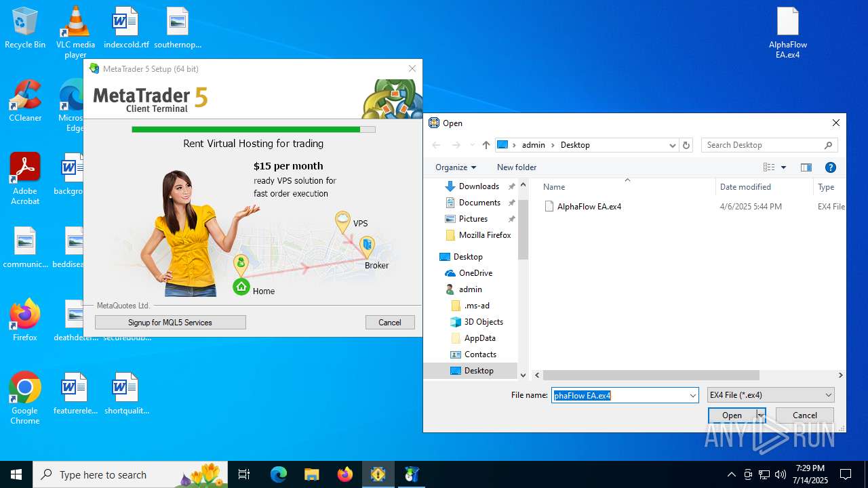868x488 pixels.
Task: Select AlphaFlow EA.ex4 in file list
Action: click(589, 207)
